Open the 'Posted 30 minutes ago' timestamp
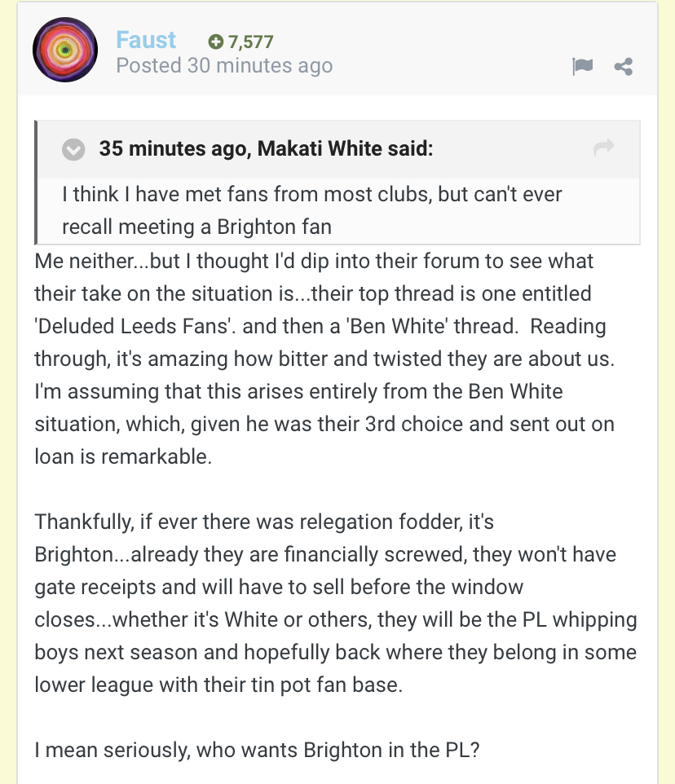This screenshot has width=675, height=784. [x=224, y=66]
